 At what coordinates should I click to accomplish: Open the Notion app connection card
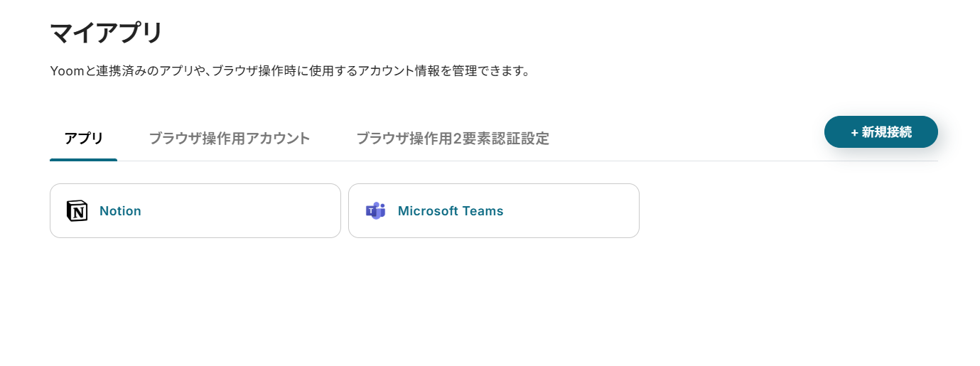coord(195,211)
